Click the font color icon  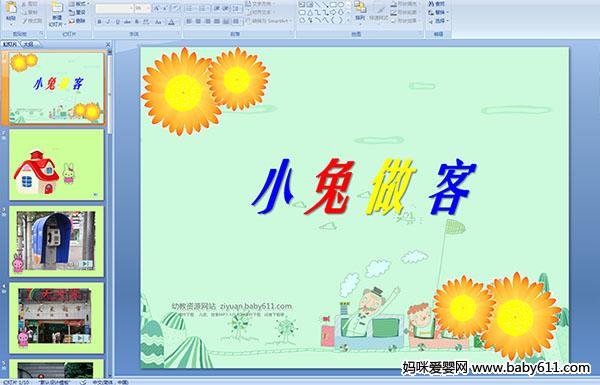[x=172, y=22]
